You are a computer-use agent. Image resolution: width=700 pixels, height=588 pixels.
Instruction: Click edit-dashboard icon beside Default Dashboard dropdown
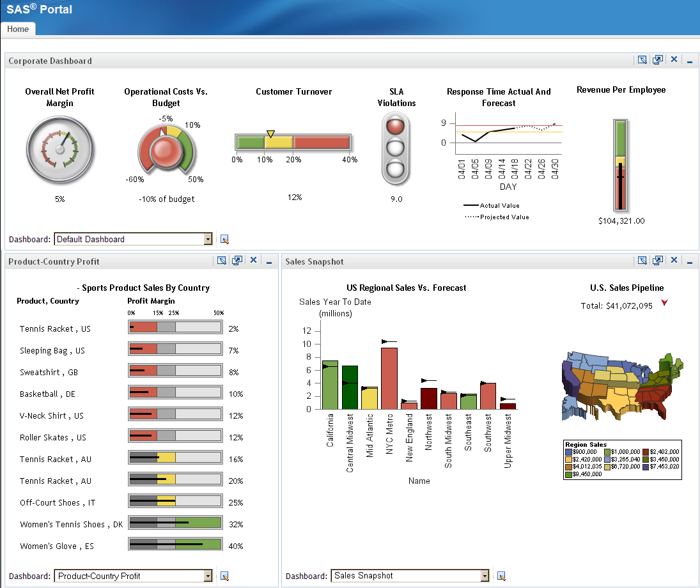(x=224, y=240)
